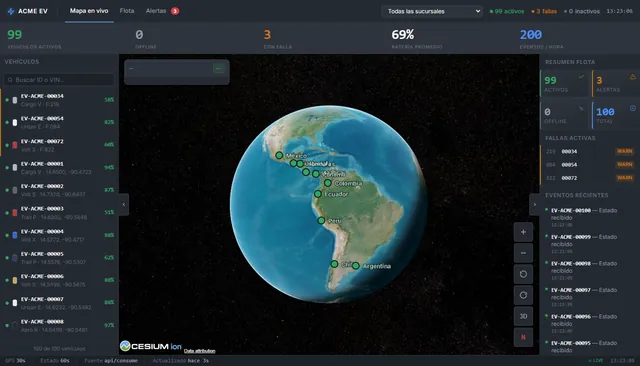Click the search magnifier icon in Buscar field
The width and height of the screenshot is (640, 366).
[10, 80]
